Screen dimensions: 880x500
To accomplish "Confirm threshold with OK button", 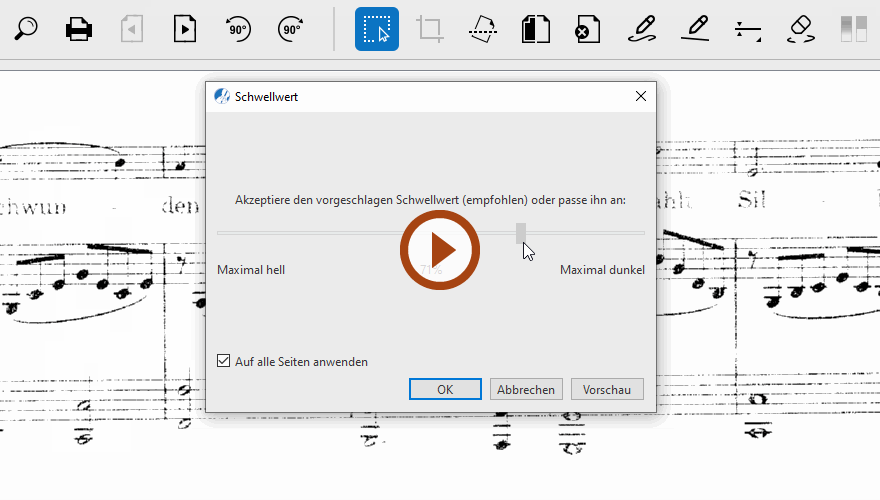I will [445, 389].
